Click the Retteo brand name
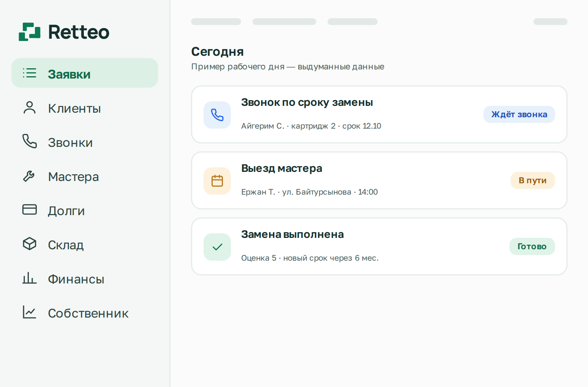 pos(79,32)
